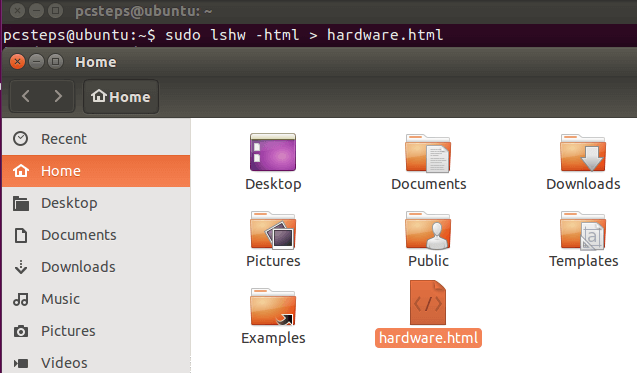Click the Documents page icon in sidebar
The width and height of the screenshot is (637, 373).
(21, 235)
